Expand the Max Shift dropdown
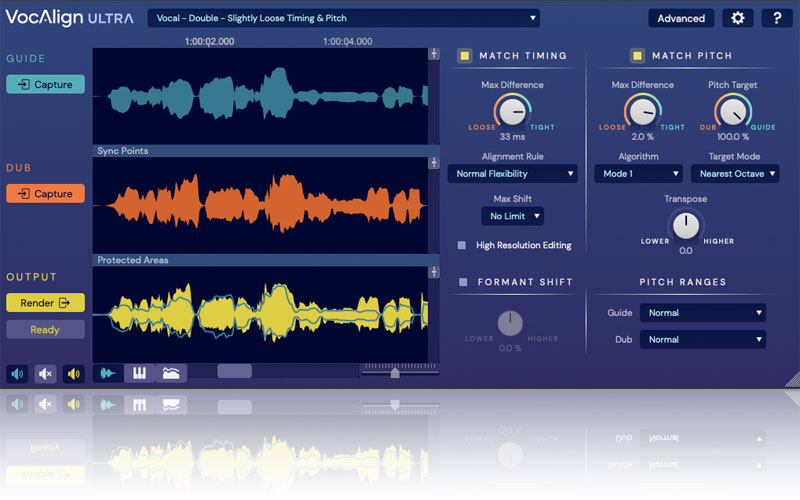Image resolution: width=800 pixels, height=500 pixels. pyautogui.click(x=512, y=216)
